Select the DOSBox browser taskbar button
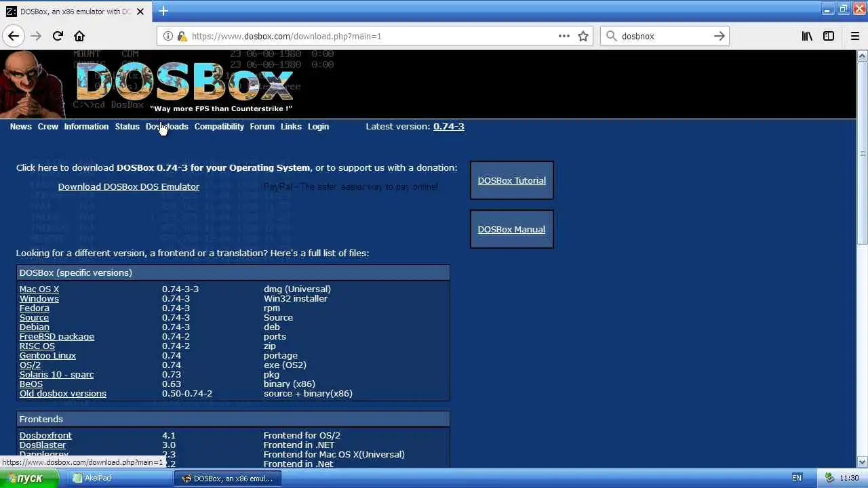This screenshot has height=488, width=868. point(228,478)
